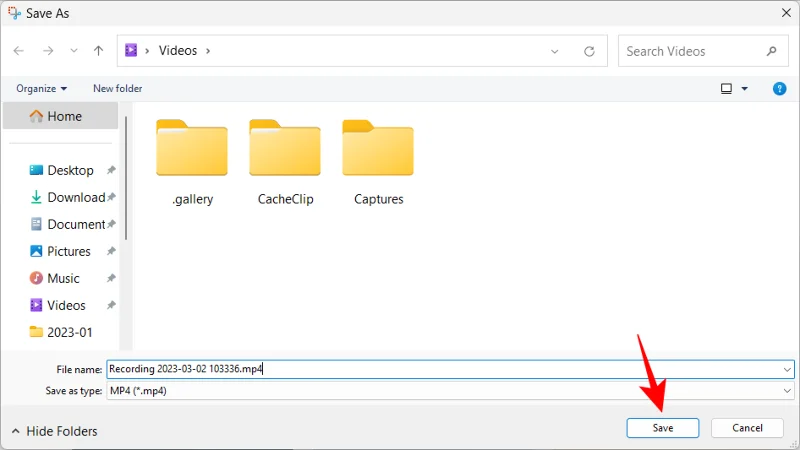Open the previous locations dropdown in the address bar
800x450 pixels.
(x=555, y=51)
